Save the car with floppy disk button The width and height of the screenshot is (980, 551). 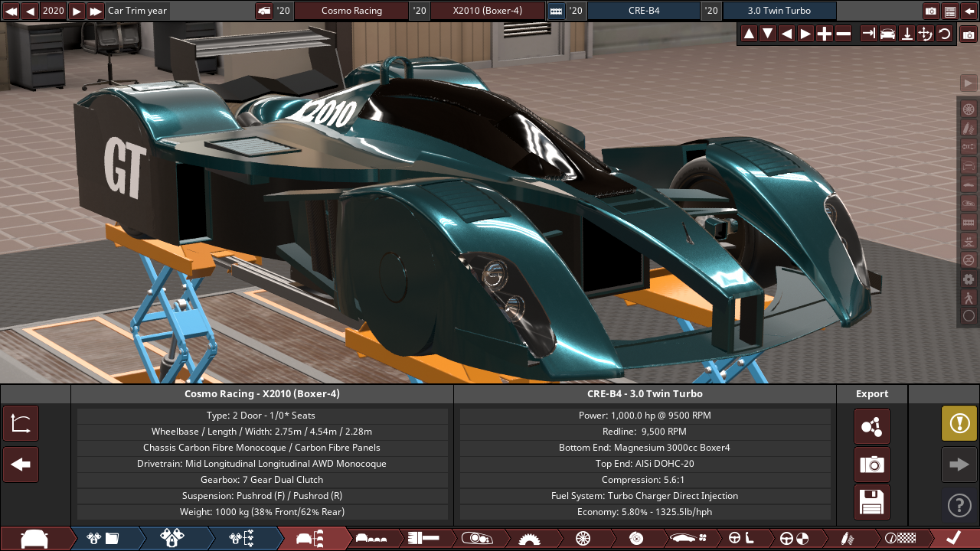pos(872,502)
